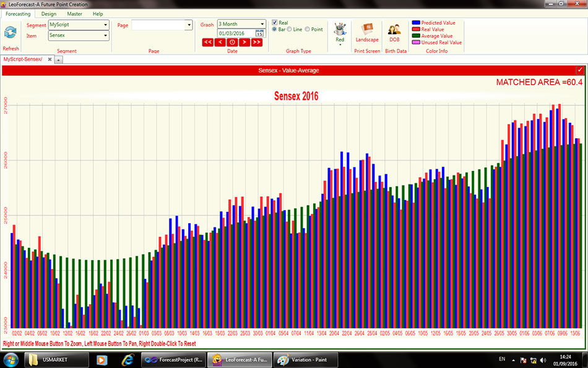This screenshot has height=368, width=588.
Task: Click the Sensex 2016 chart title
Action: pyautogui.click(x=296, y=96)
